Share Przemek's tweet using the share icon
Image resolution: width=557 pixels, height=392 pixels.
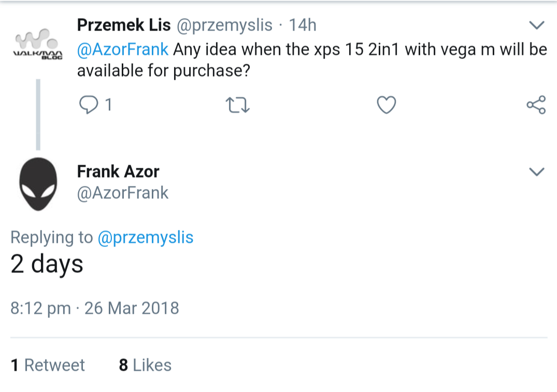(536, 105)
